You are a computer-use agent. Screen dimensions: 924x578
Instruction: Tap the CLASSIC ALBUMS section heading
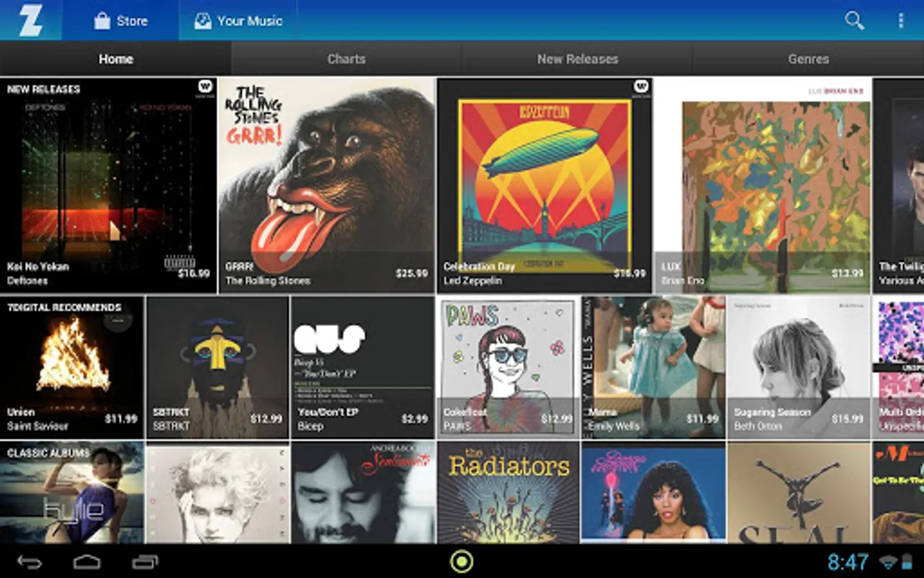(x=48, y=453)
